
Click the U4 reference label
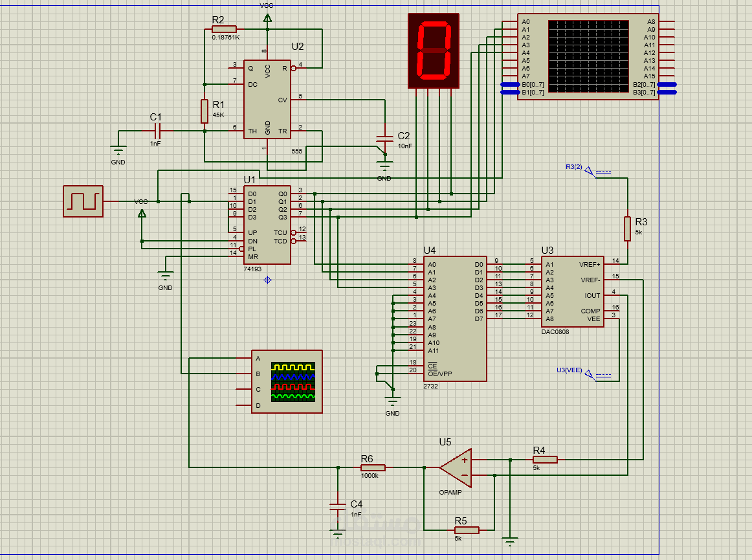429,250
